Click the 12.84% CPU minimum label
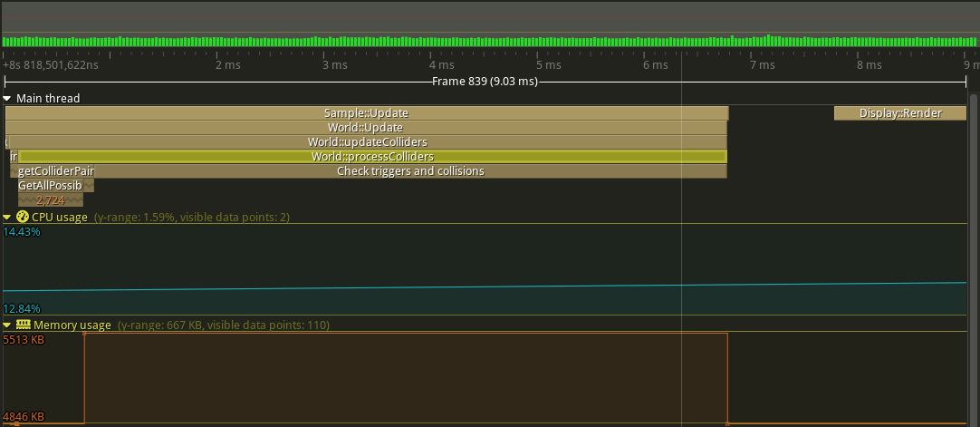 [22, 309]
